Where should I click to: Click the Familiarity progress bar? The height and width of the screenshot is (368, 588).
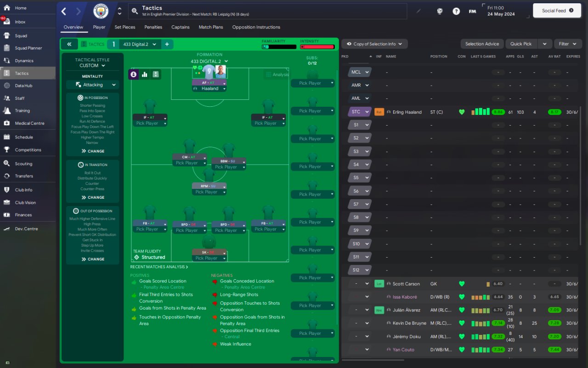tap(279, 47)
